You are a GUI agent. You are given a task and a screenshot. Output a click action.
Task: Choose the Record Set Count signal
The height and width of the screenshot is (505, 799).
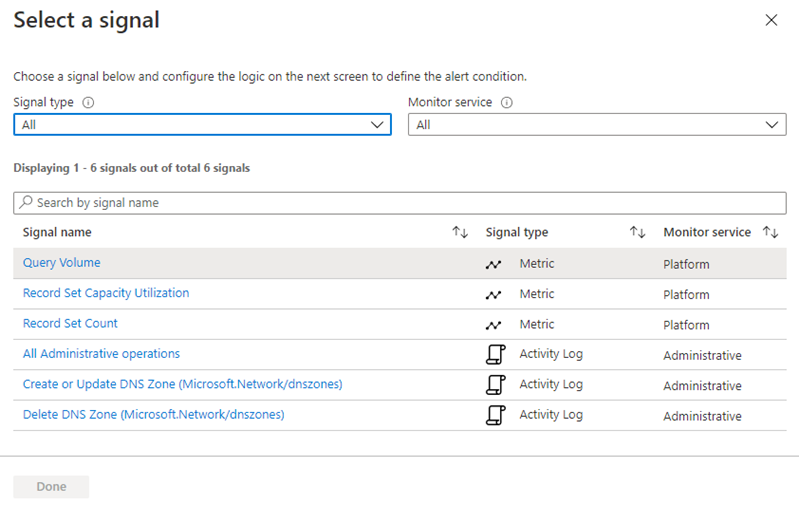(70, 323)
